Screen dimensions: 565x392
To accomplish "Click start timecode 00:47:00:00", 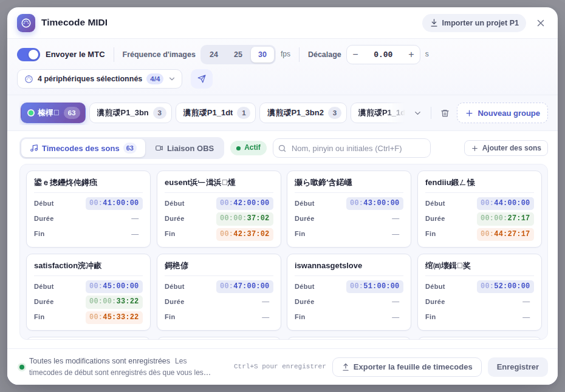I will [245, 286].
